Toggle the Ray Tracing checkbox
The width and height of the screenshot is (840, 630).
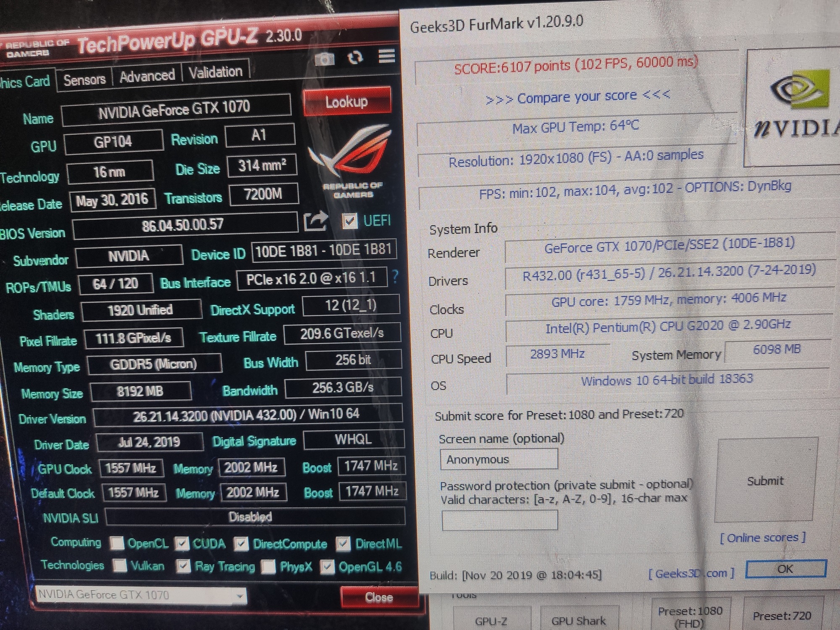183,566
